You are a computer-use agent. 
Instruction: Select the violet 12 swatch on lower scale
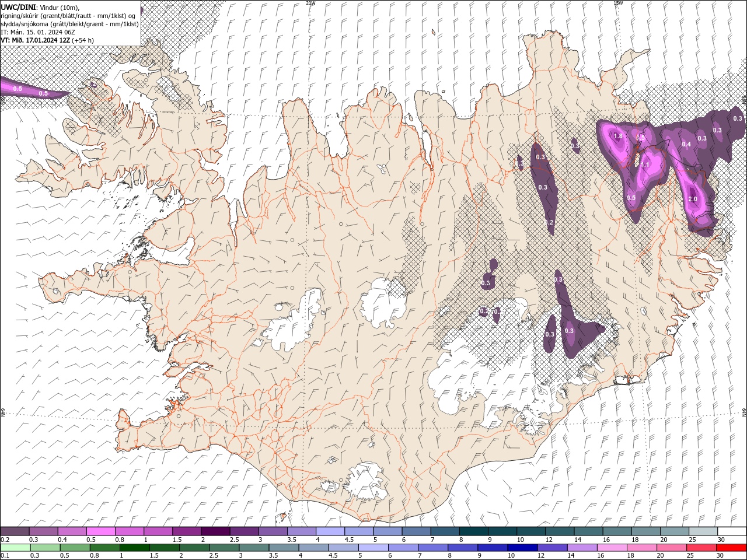552,548
